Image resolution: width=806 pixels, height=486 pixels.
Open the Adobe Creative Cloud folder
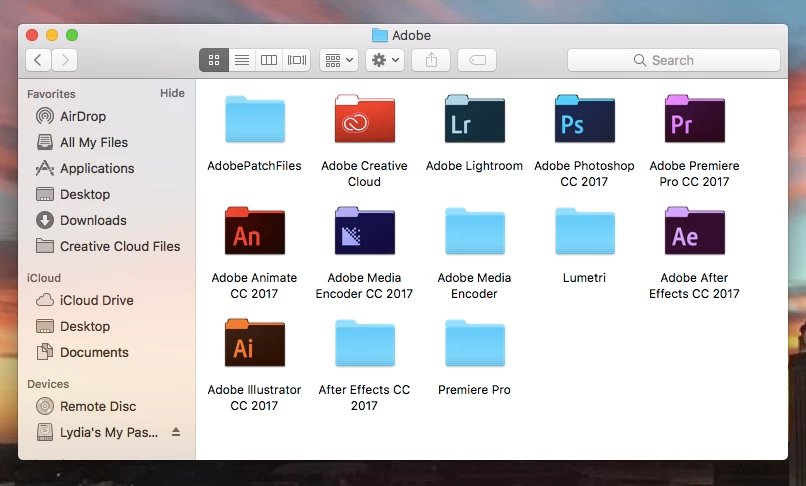(364, 119)
